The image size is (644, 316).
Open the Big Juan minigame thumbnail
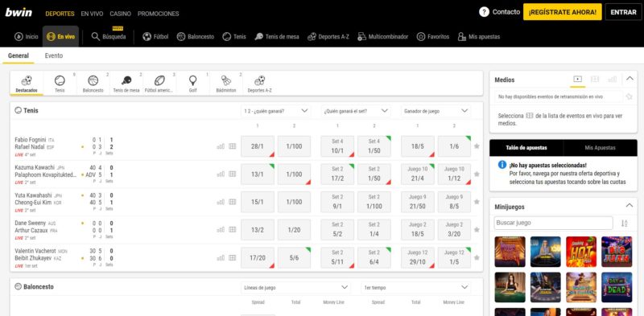click(617, 252)
